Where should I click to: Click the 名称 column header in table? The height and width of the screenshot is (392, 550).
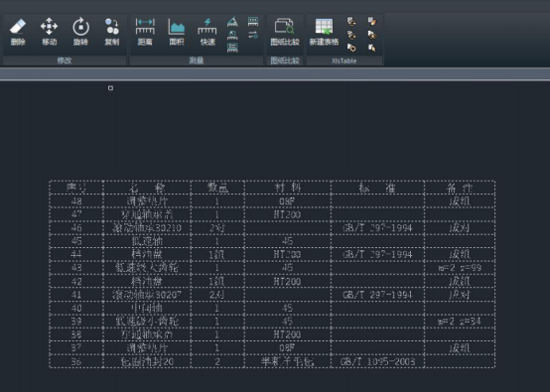pyautogui.click(x=147, y=188)
